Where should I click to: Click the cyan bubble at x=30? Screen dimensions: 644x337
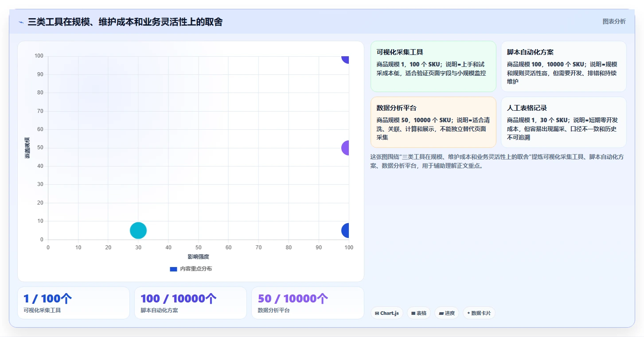click(138, 230)
